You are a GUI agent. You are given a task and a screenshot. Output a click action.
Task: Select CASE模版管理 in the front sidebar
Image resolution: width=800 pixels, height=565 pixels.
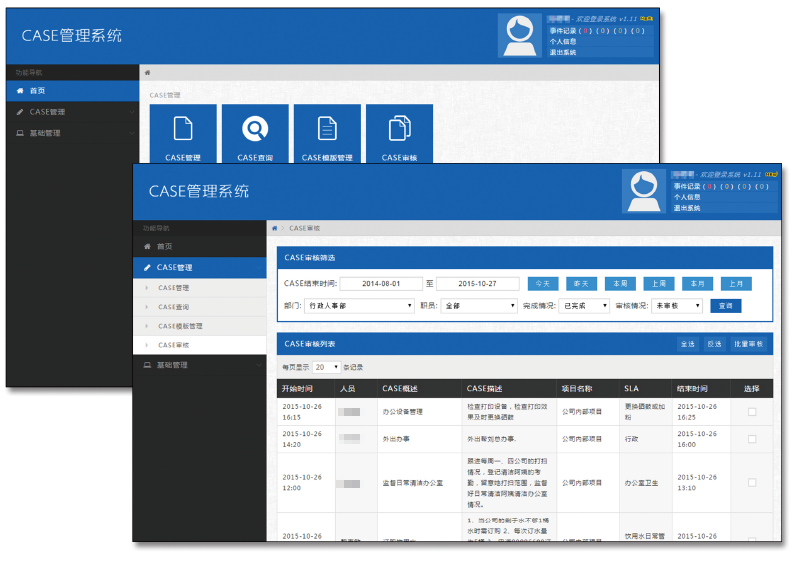pyautogui.click(x=180, y=326)
